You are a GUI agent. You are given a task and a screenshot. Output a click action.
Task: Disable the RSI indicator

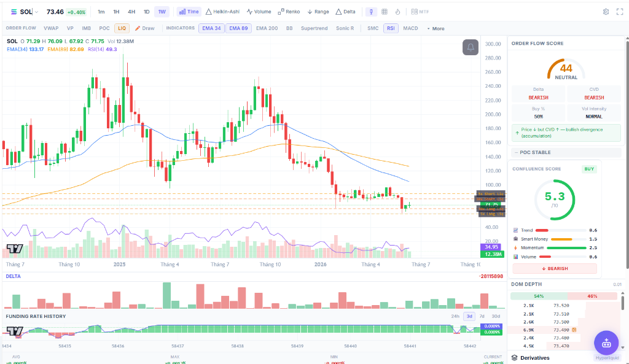point(391,28)
